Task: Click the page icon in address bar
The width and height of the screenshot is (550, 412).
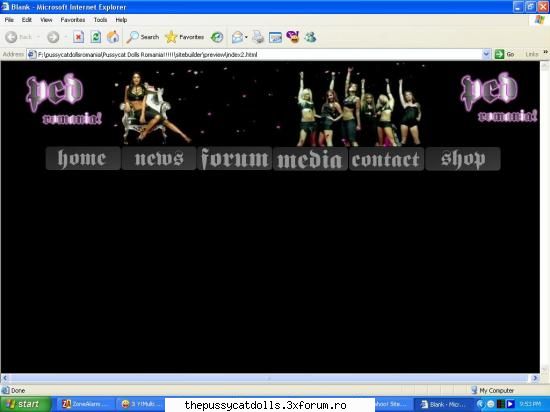Action: coord(32,54)
